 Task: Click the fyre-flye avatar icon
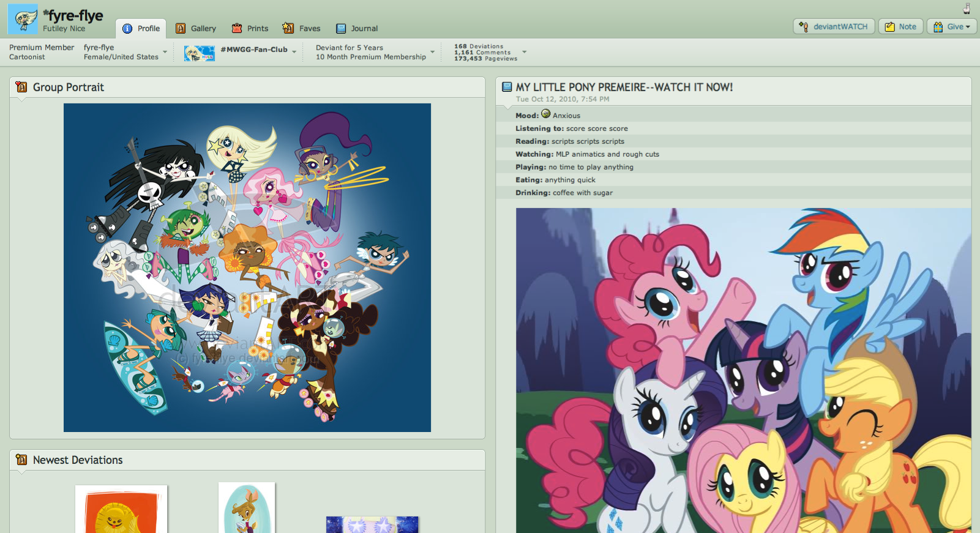click(23, 19)
